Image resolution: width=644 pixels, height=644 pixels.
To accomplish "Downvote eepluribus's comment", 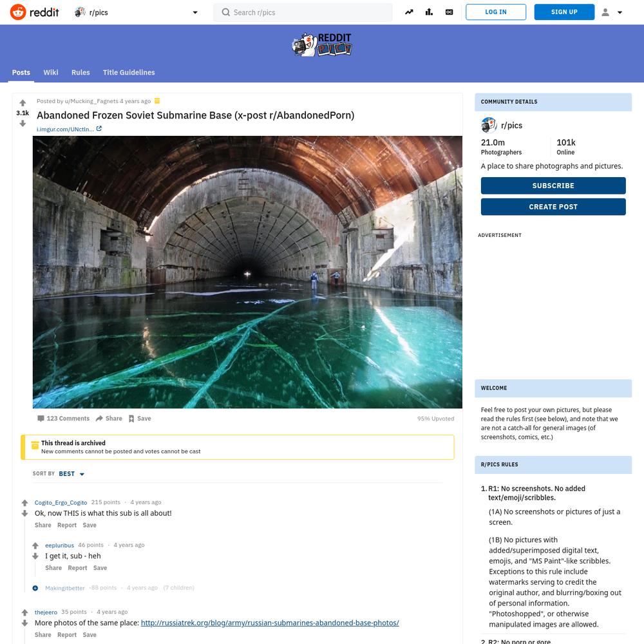I will click(x=35, y=556).
